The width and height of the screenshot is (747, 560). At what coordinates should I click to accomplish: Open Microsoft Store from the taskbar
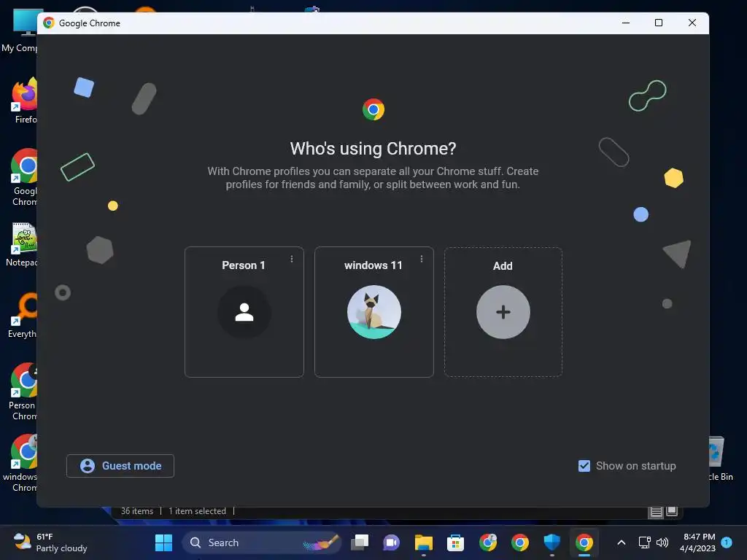[455, 542]
